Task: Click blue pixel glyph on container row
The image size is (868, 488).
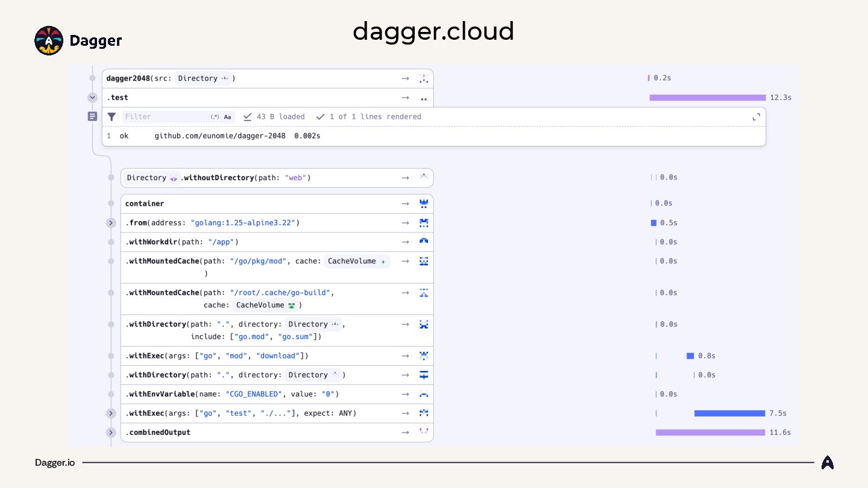Action: pyautogui.click(x=424, y=204)
